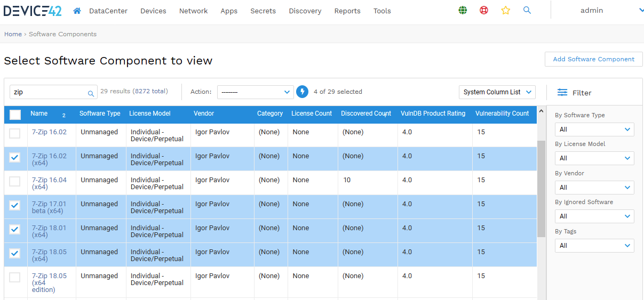Click the Add Software Component button
644x300 pixels.
point(594,59)
